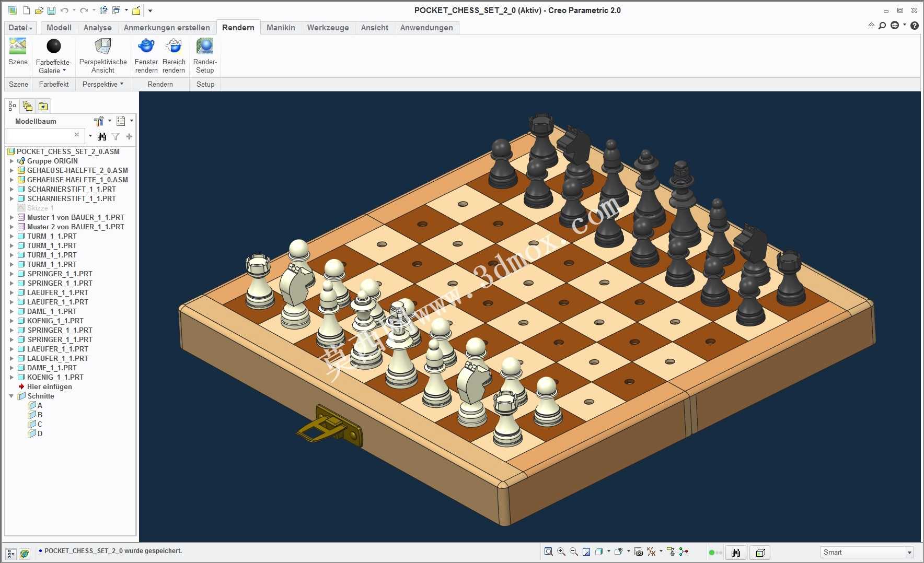This screenshot has width=924, height=563.
Task: Expand the Muster 1 von BAUER_1_1.PRT node
Action: point(11,217)
